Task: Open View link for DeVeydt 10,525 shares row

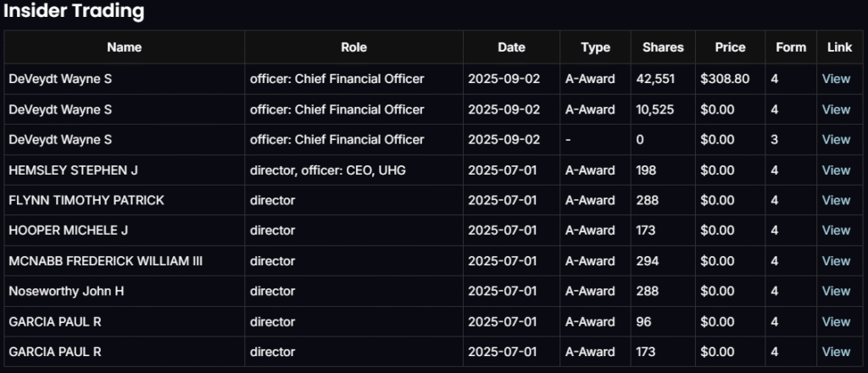Action: point(836,109)
